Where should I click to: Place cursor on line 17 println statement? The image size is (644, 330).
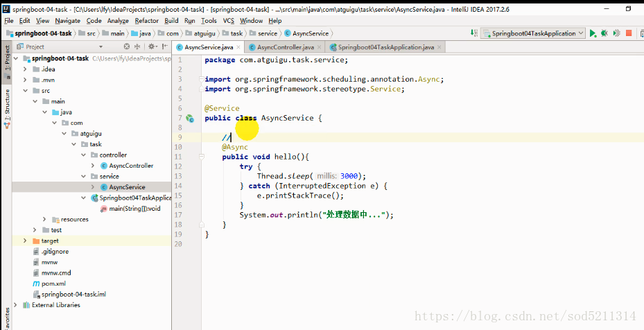(x=316, y=215)
